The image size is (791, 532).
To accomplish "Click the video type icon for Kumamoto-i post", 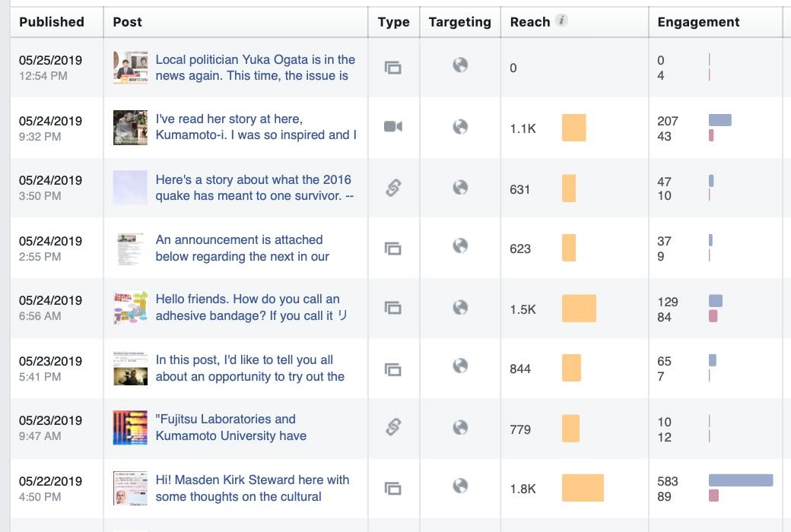I will click(x=392, y=127).
